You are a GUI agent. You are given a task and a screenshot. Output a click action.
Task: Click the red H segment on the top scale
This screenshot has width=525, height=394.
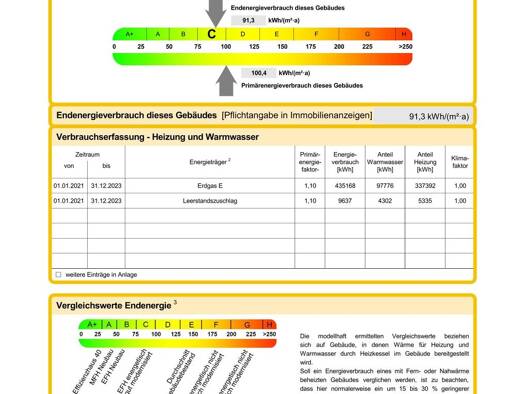pos(404,34)
